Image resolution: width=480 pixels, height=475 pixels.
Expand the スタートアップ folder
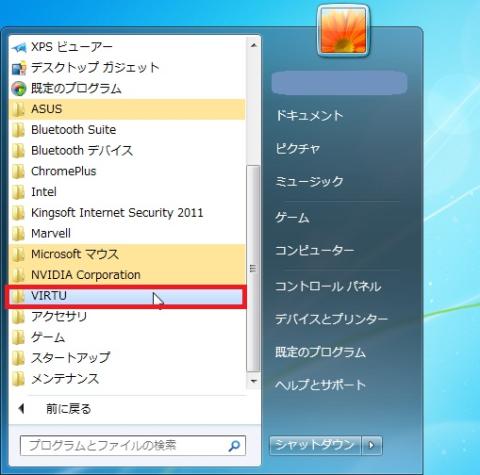[127, 358]
